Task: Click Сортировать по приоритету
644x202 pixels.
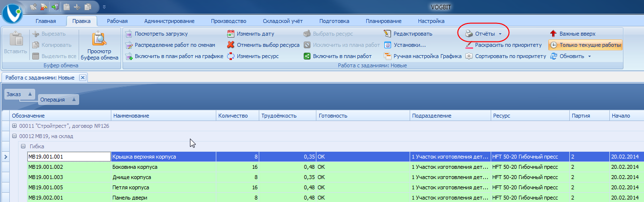Action: tap(505, 56)
